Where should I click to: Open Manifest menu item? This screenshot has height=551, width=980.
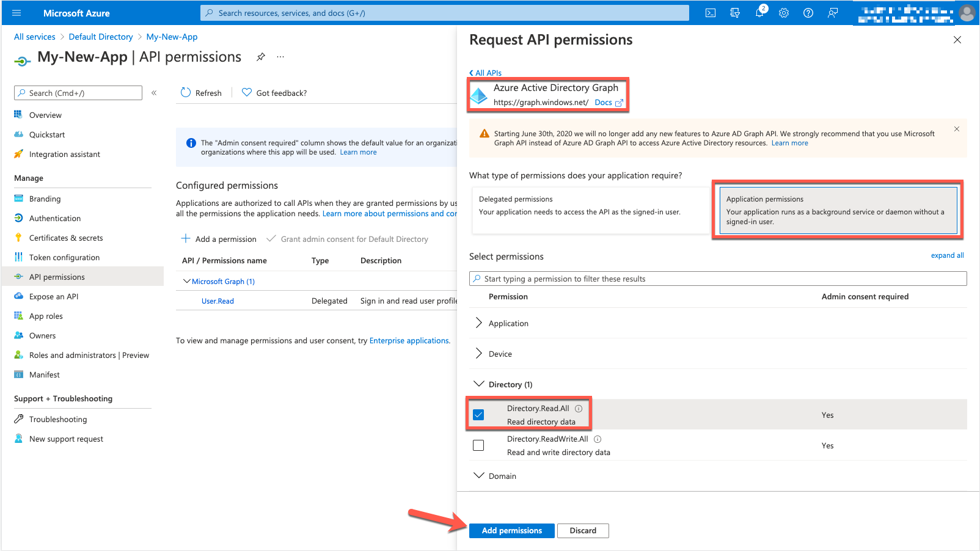(x=45, y=374)
